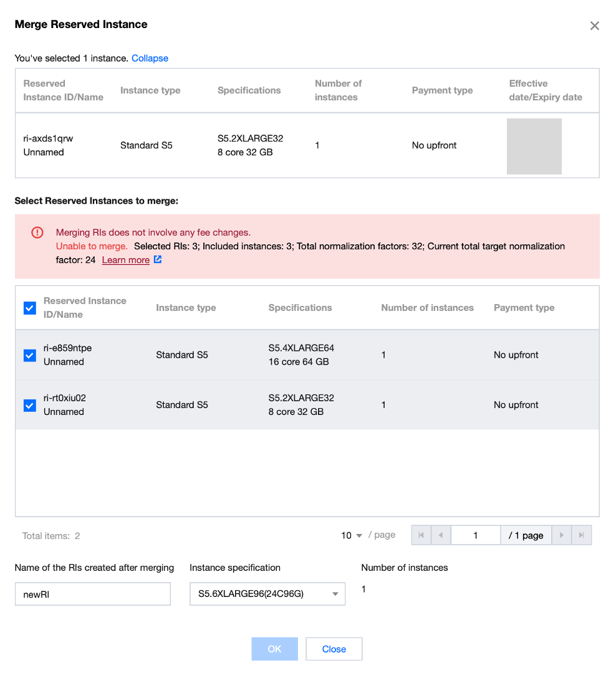Click the Unable to merge warning text
The height and width of the screenshot is (673, 616).
point(92,246)
